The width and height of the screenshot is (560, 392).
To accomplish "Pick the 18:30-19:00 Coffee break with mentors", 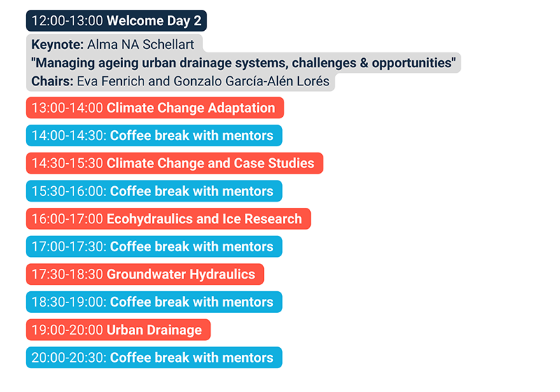I will [154, 302].
